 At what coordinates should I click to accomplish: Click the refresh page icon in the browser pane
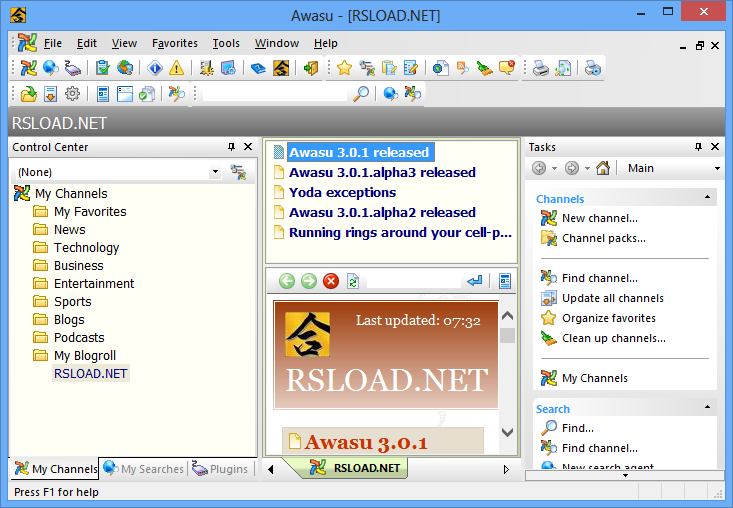[x=353, y=281]
